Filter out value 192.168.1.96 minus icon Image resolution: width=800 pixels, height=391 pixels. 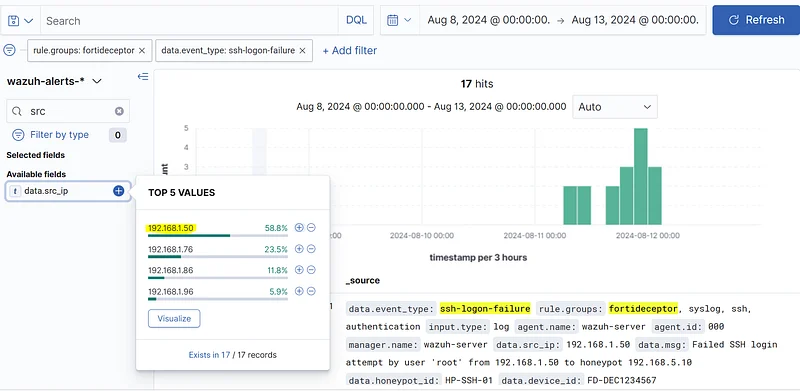pyautogui.click(x=311, y=291)
